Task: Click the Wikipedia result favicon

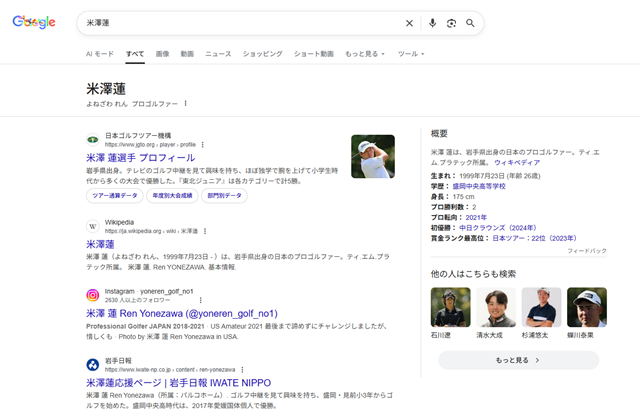Action: tap(92, 227)
